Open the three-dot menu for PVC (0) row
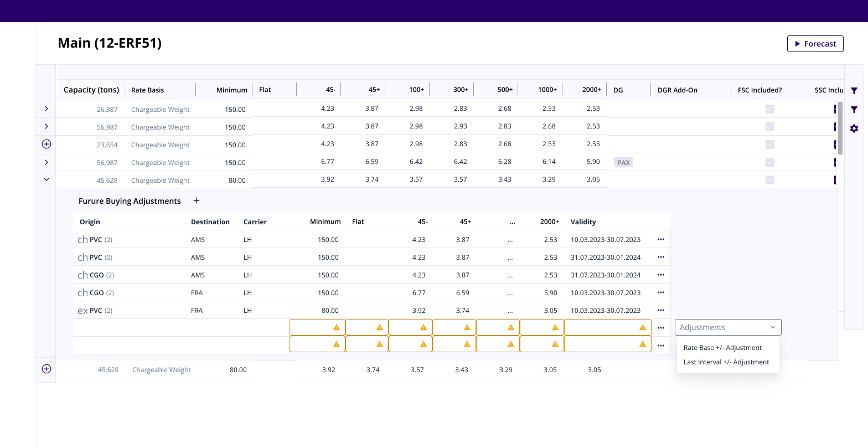This screenshot has height=448, width=868. 660,257
